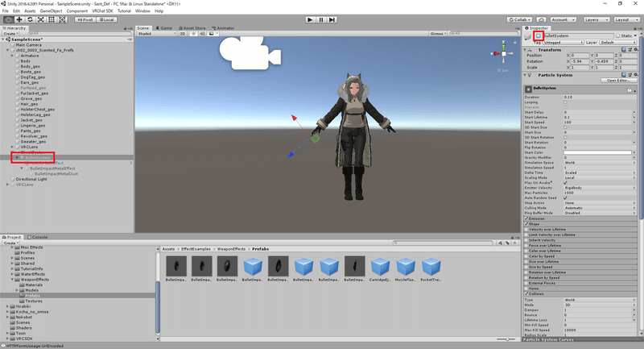This screenshot has width=644, height=349.
Task: Open Particle System preset icon
Action: pyautogui.click(x=630, y=75)
